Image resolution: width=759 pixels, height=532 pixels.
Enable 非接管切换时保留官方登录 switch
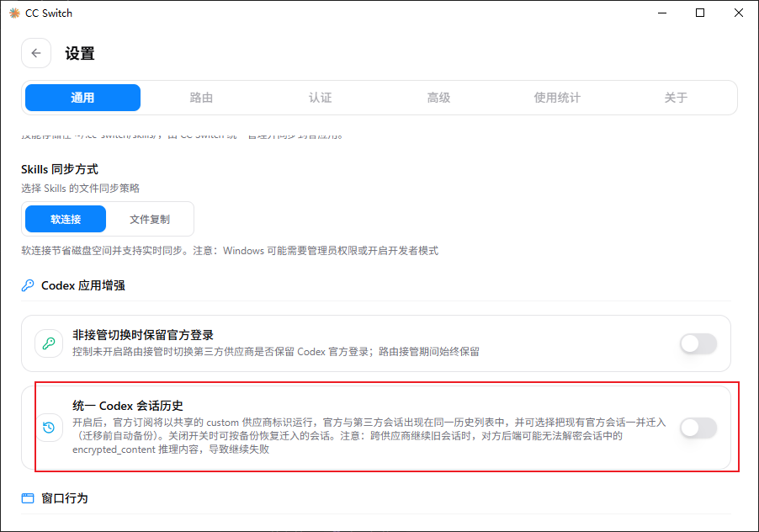(x=698, y=343)
